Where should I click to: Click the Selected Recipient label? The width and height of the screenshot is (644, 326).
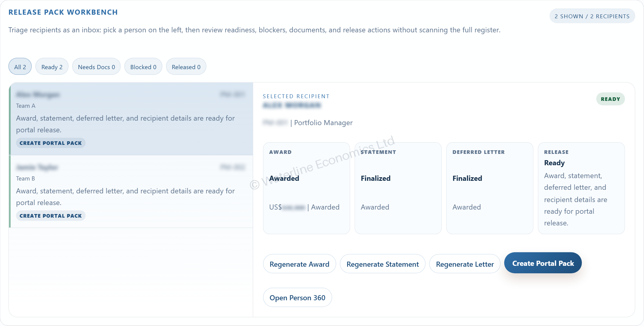[x=296, y=96]
